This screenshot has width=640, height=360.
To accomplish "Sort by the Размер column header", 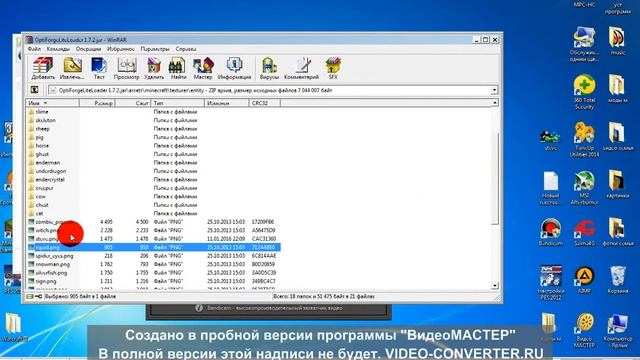I will 97,103.
